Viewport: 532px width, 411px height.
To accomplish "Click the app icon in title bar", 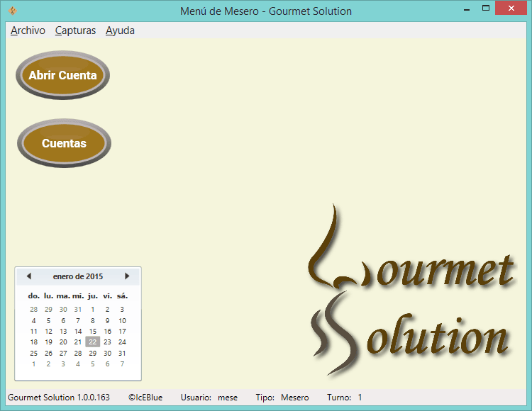I will pyautogui.click(x=11, y=11).
